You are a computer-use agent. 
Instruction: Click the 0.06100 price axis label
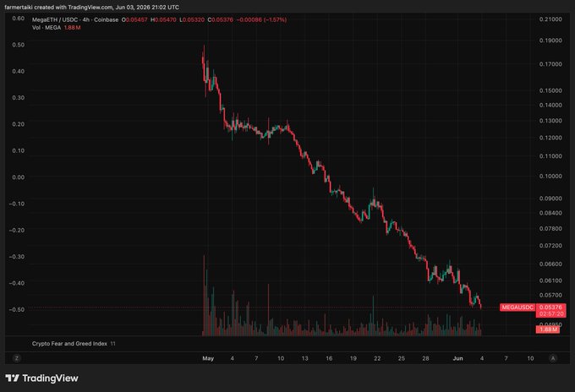[550, 280]
